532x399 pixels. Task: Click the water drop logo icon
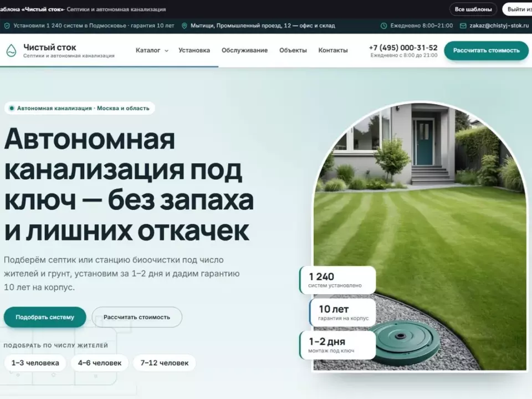(11, 50)
